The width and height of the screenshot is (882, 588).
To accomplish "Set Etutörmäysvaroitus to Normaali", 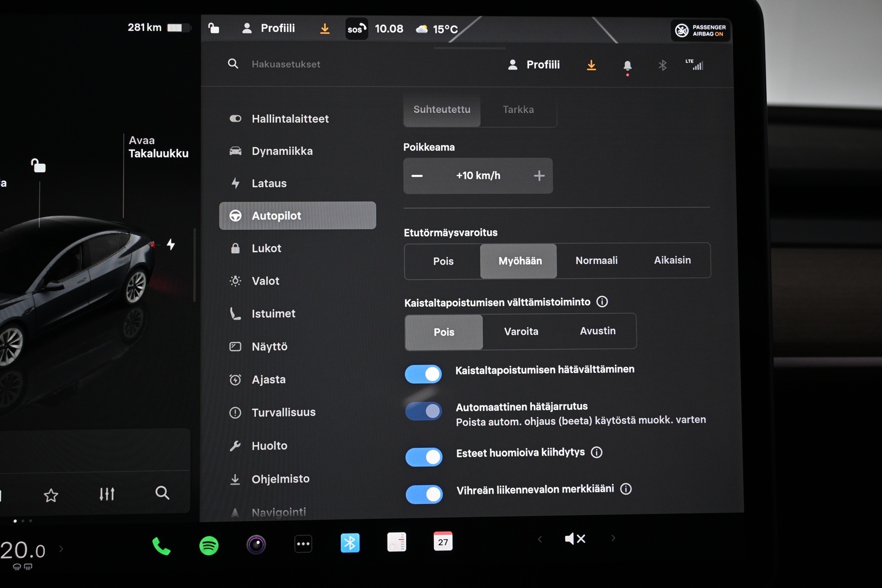I will 596,261.
